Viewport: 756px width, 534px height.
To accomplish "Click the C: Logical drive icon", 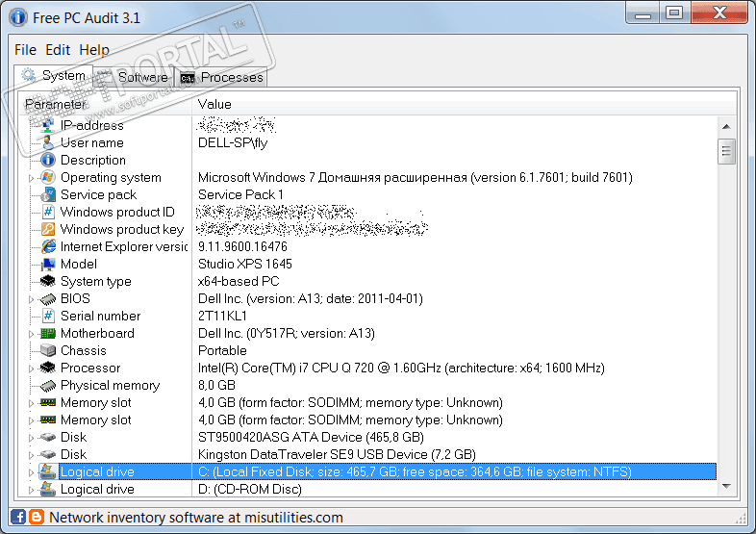I will (x=48, y=471).
